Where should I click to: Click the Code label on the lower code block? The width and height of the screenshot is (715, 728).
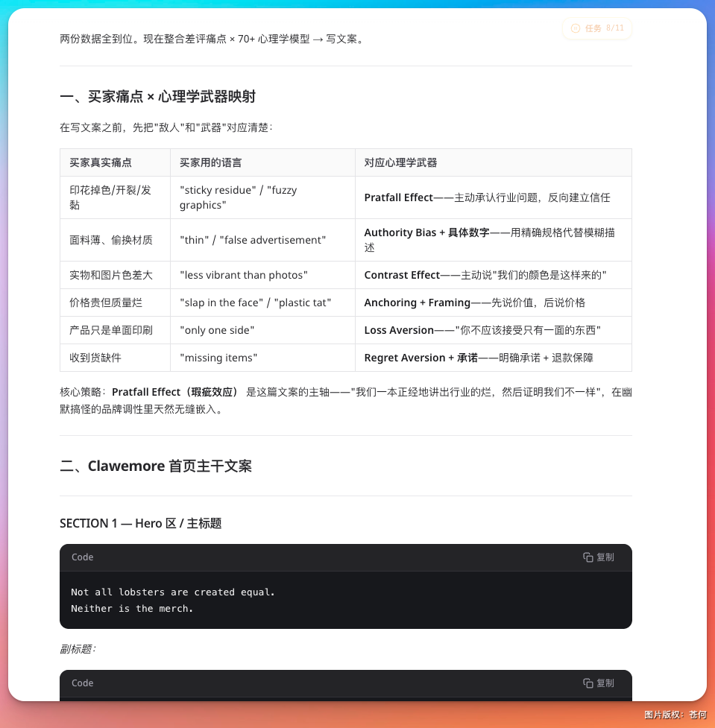(82, 683)
